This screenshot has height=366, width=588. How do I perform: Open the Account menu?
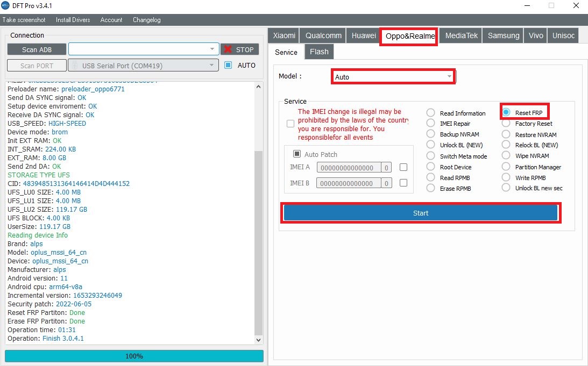click(111, 20)
